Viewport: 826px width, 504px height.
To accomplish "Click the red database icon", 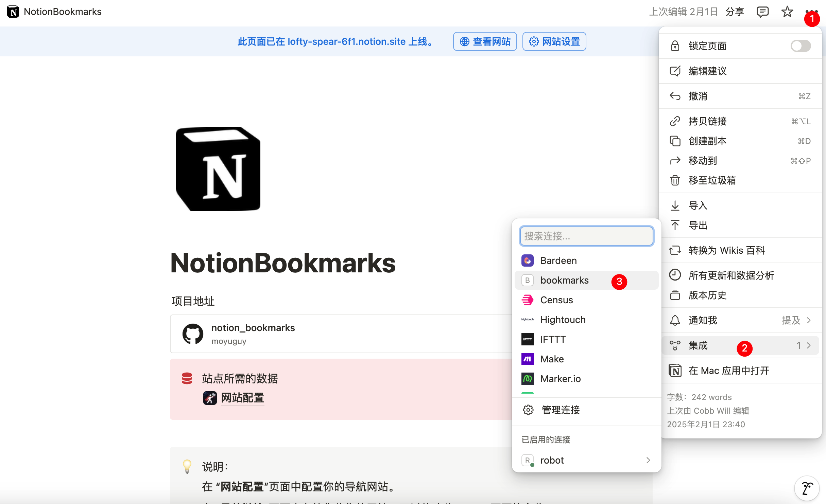I will 187,378.
